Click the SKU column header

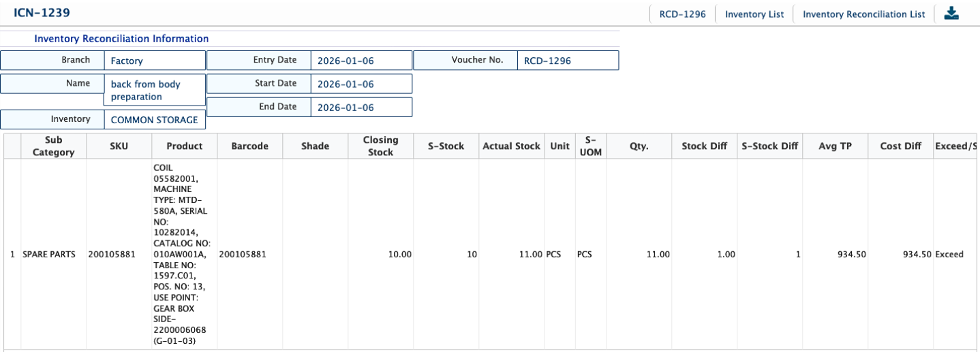[x=119, y=146]
